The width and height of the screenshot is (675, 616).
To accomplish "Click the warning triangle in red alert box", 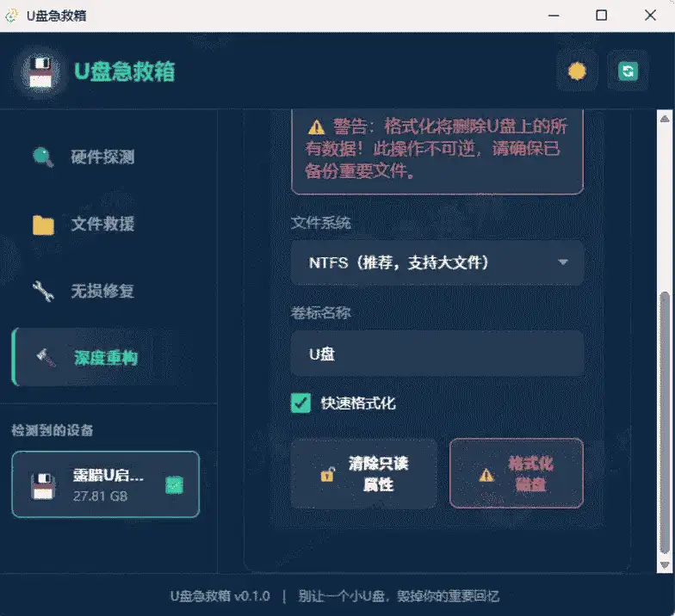I will coord(317,127).
